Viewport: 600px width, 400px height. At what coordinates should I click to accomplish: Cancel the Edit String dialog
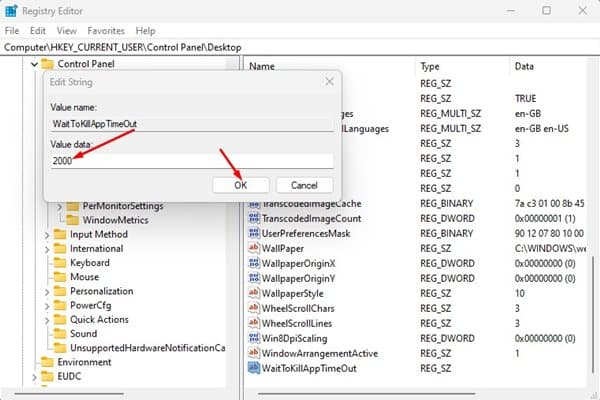click(x=305, y=185)
